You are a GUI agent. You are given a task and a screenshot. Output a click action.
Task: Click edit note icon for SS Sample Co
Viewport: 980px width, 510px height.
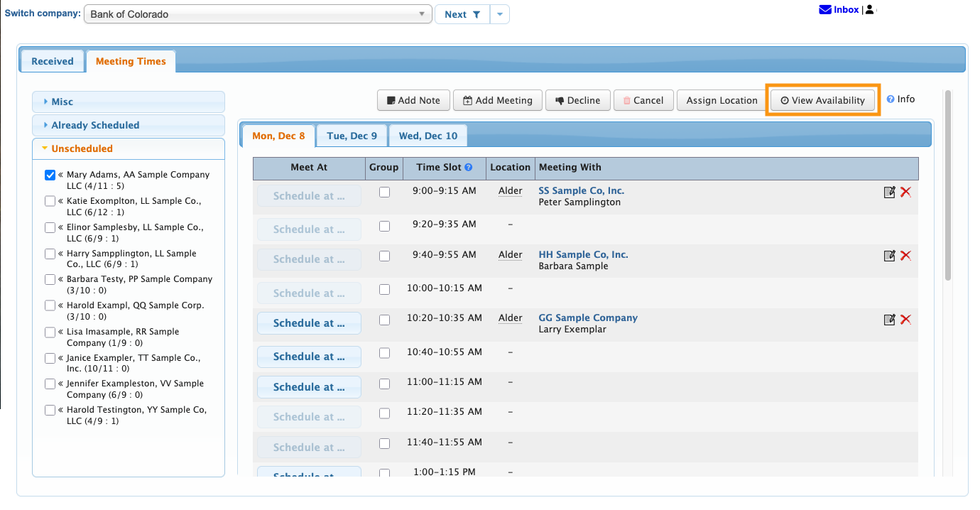[x=889, y=192]
